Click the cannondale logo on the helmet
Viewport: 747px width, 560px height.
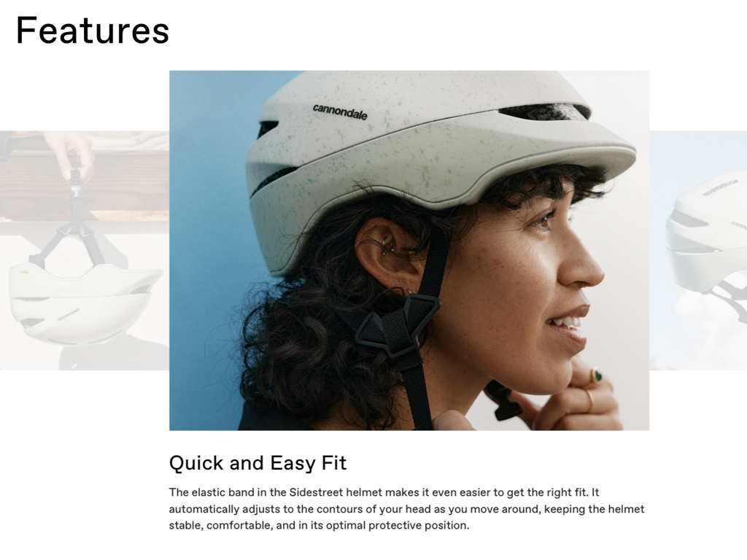[340, 112]
